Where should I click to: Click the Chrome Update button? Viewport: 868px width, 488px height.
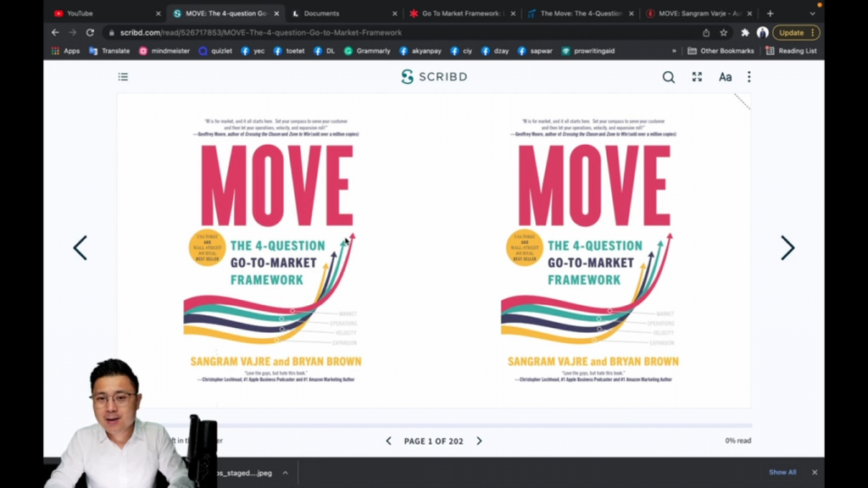[796, 33]
